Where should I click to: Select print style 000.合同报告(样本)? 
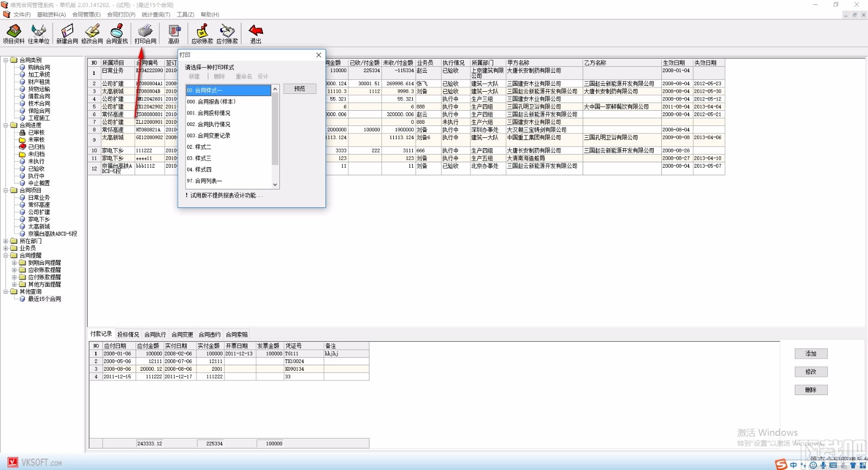[x=228, y=101]
